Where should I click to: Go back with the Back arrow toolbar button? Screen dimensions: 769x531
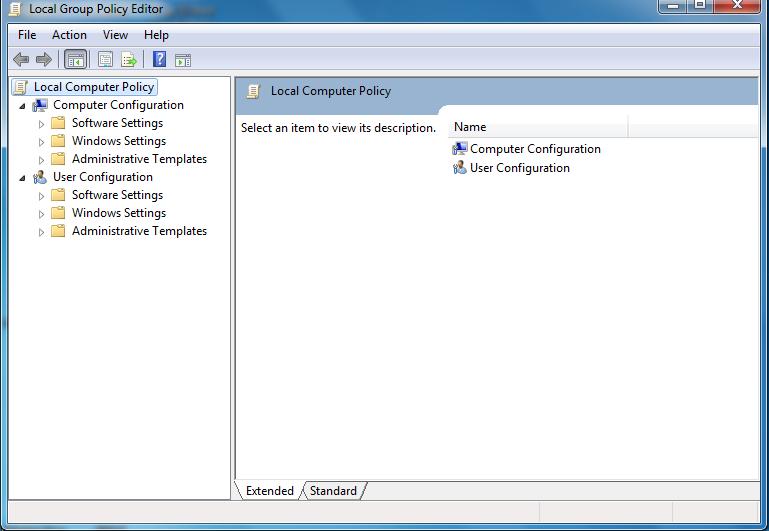(x=21, y=60)
